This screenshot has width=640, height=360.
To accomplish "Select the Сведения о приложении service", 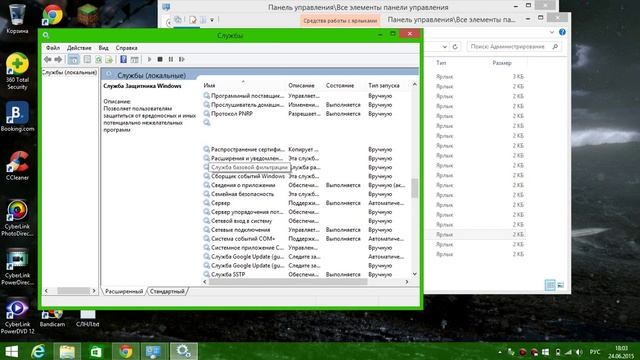I will click(x=306, y=185).
